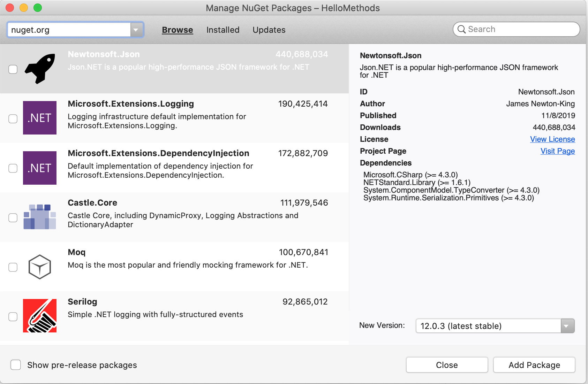Click the Castle.Core package icon

(40, 217)
